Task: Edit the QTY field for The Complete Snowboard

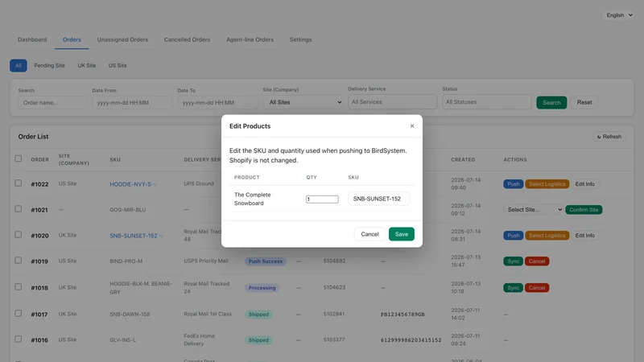Action: click(322, 199)
